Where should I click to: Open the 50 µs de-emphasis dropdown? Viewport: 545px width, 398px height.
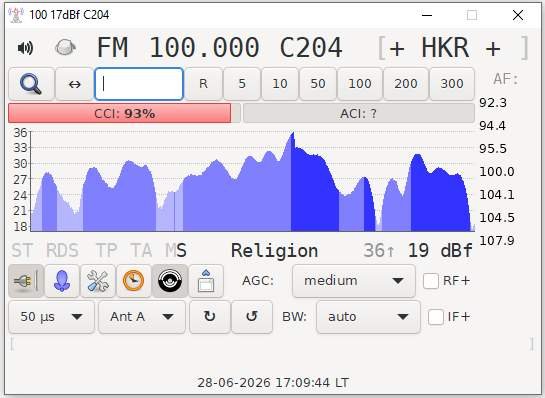coord(51,317)
